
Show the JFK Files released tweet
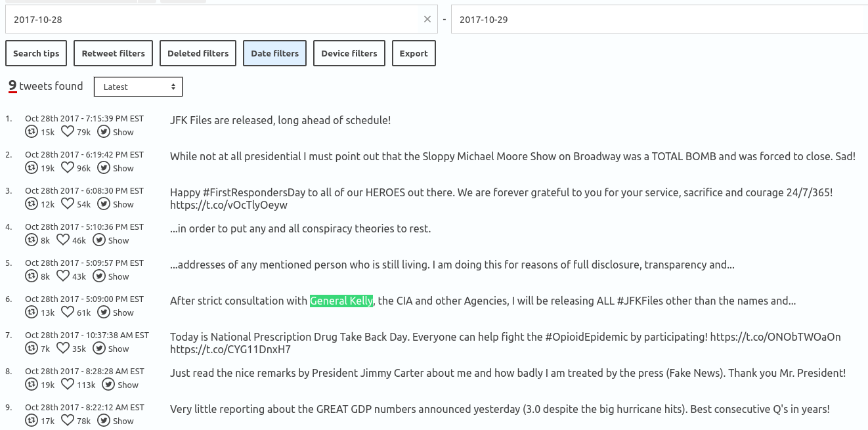[123, 133]
